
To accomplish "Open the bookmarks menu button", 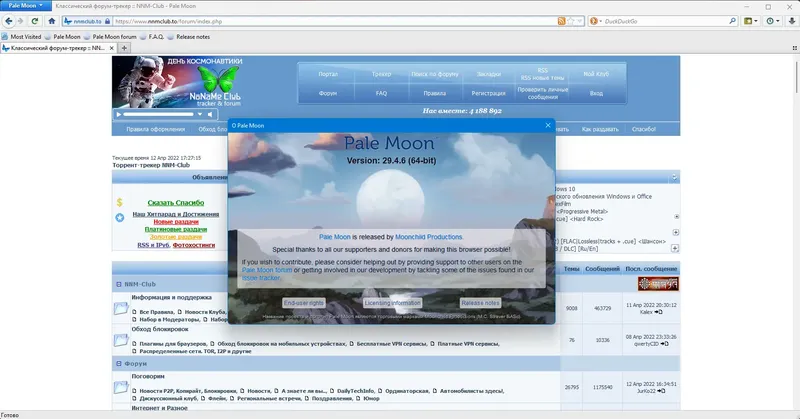I will click(751, 21).
